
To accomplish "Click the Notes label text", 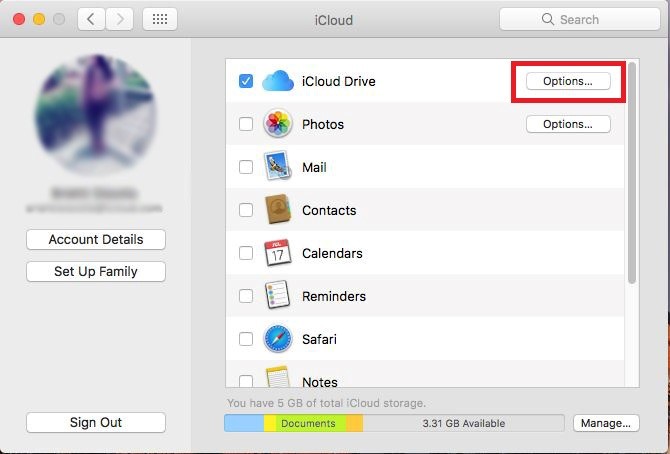I will [x=320, y=382].
